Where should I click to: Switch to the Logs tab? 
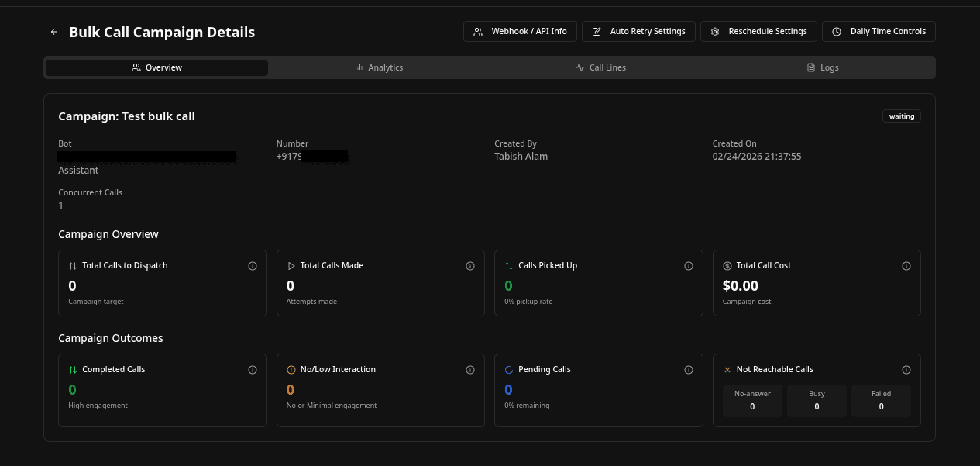(x=823, y=67)
